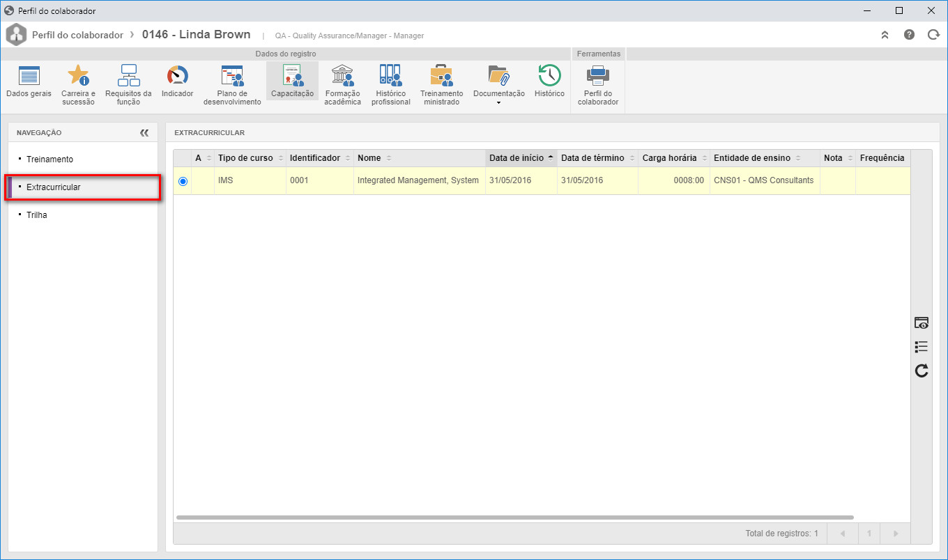Open Formação acadêmica section
This screenshot has width=948, height=560.
[342, 85]
